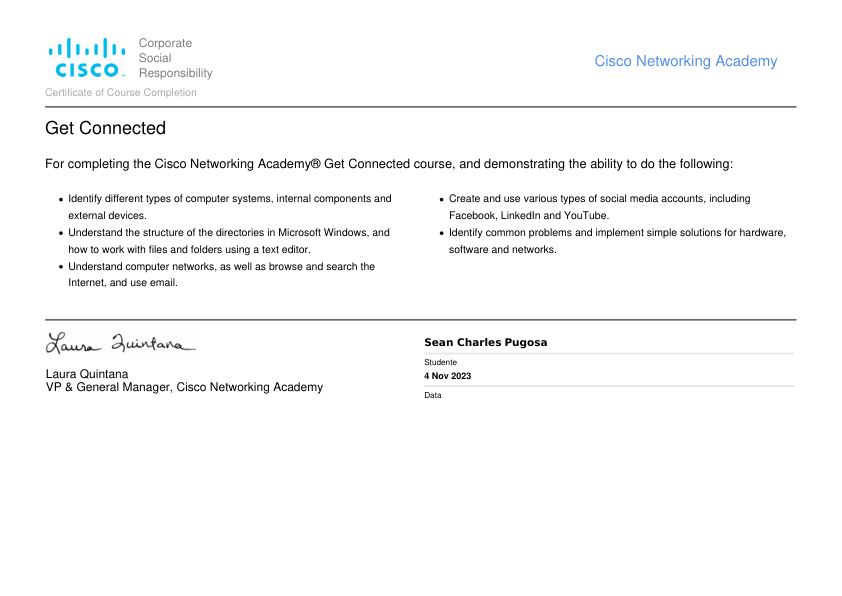Click the Corporate Social Responsibility text
Viewport: 842px width, 596px height.
[176, 58]
